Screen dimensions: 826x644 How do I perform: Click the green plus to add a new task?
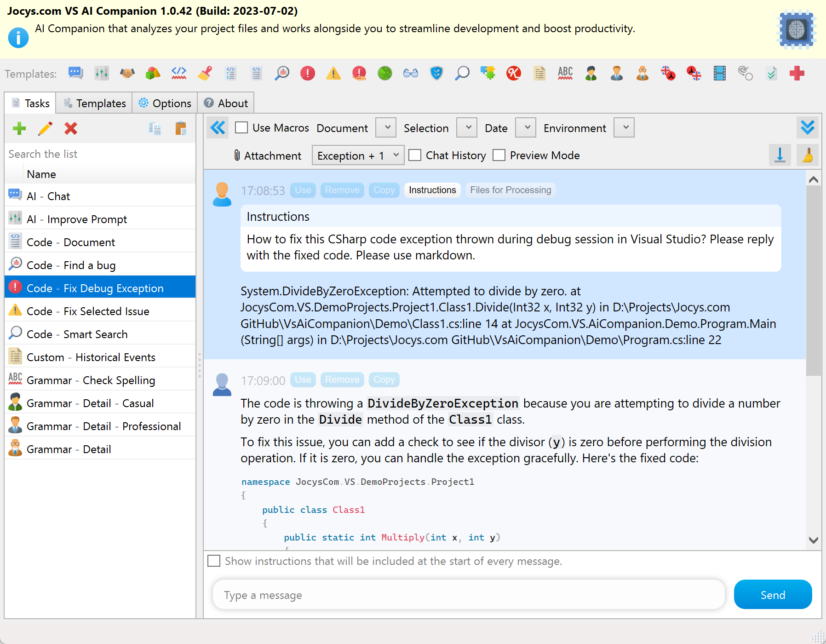tap(19, 129)
